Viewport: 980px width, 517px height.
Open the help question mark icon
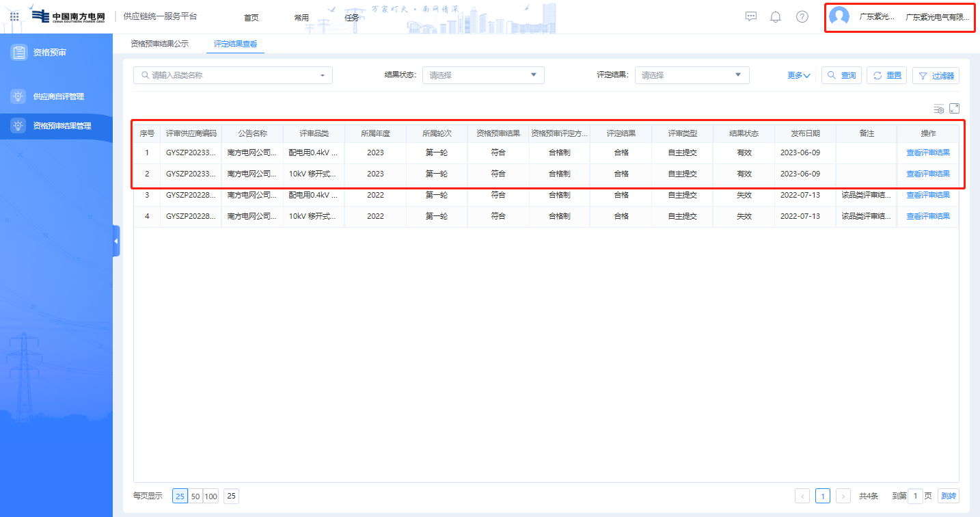802,17
